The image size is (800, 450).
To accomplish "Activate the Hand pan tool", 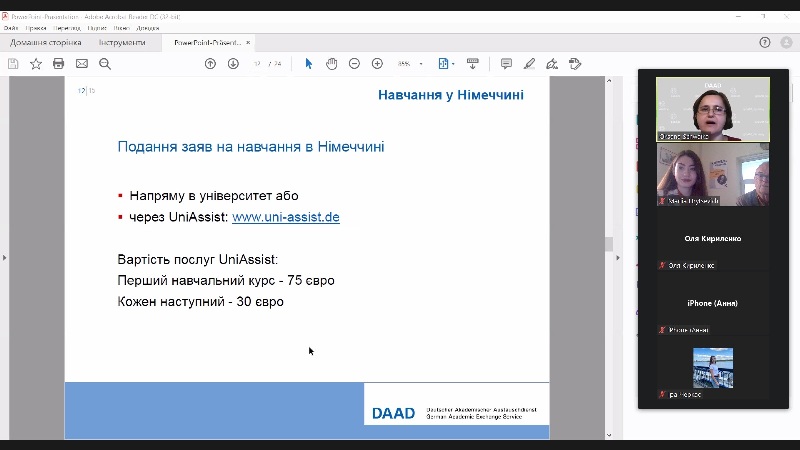I will pyautogui.click(x=332, y=64).
